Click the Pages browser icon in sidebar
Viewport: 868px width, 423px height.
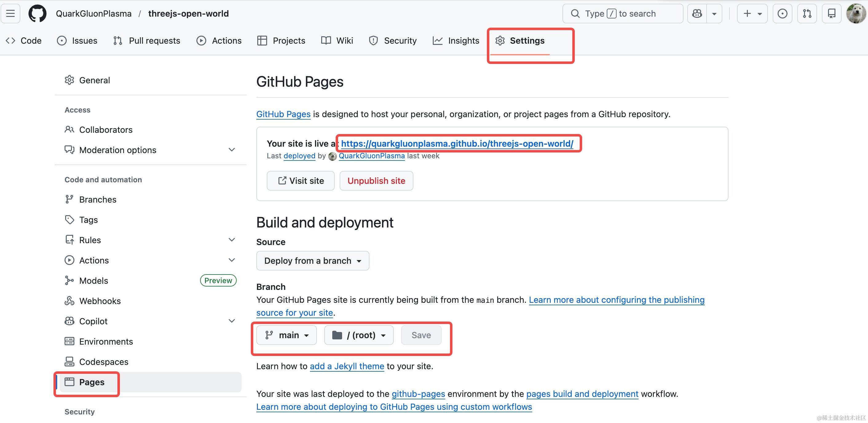[x=69, y=382]
